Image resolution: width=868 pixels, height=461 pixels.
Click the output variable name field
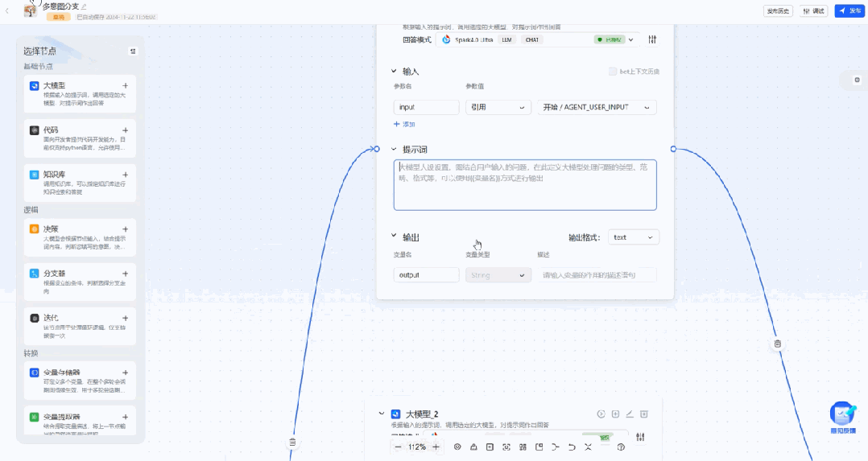[x=426, y=275]
